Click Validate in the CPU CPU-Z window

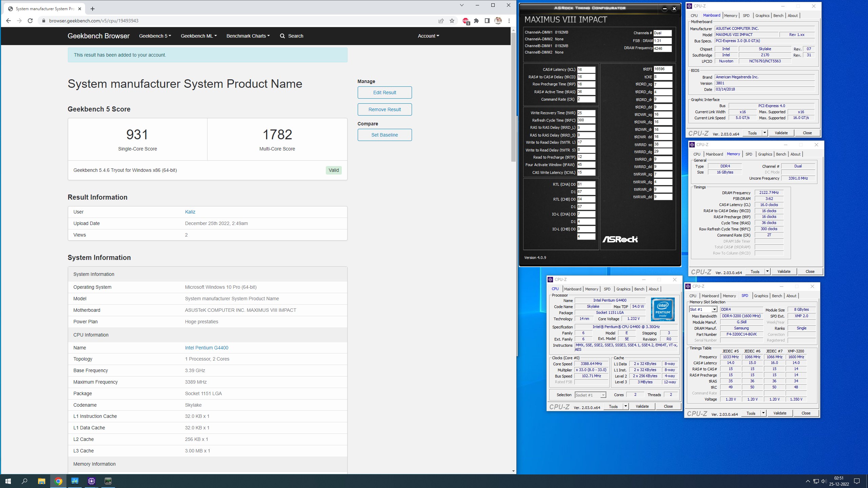(x=642, y=406)
